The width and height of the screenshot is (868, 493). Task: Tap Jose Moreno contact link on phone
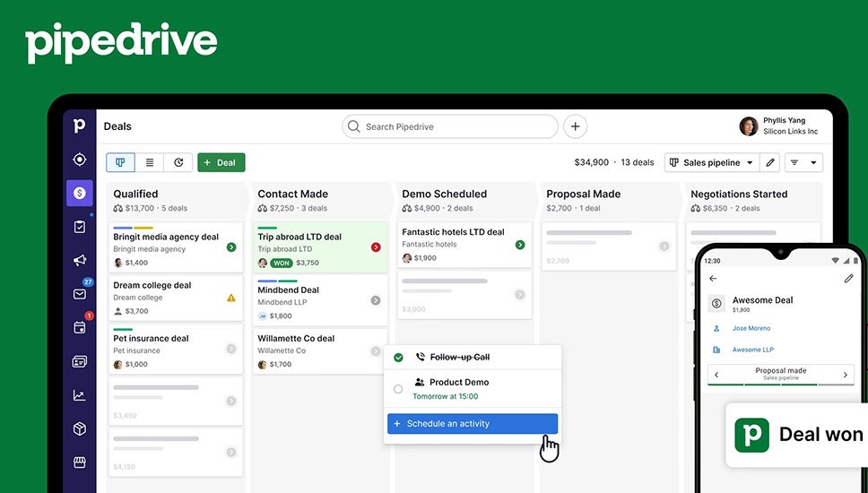point(751,328)
